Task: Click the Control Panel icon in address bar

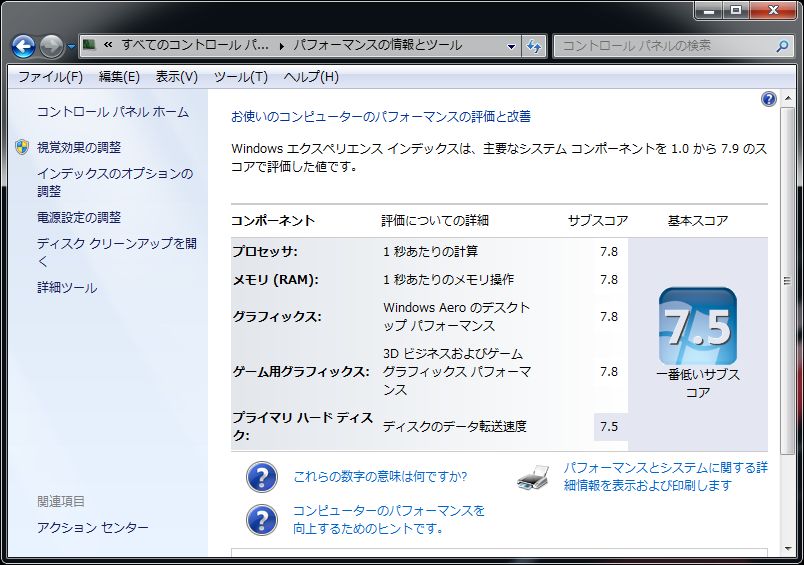Action: (x=89, y=45)
